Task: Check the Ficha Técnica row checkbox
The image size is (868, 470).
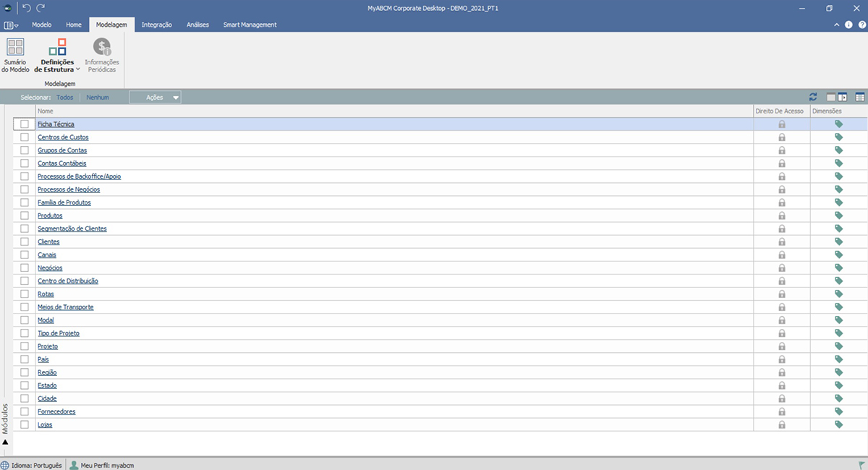Action: tap(25, 124)
